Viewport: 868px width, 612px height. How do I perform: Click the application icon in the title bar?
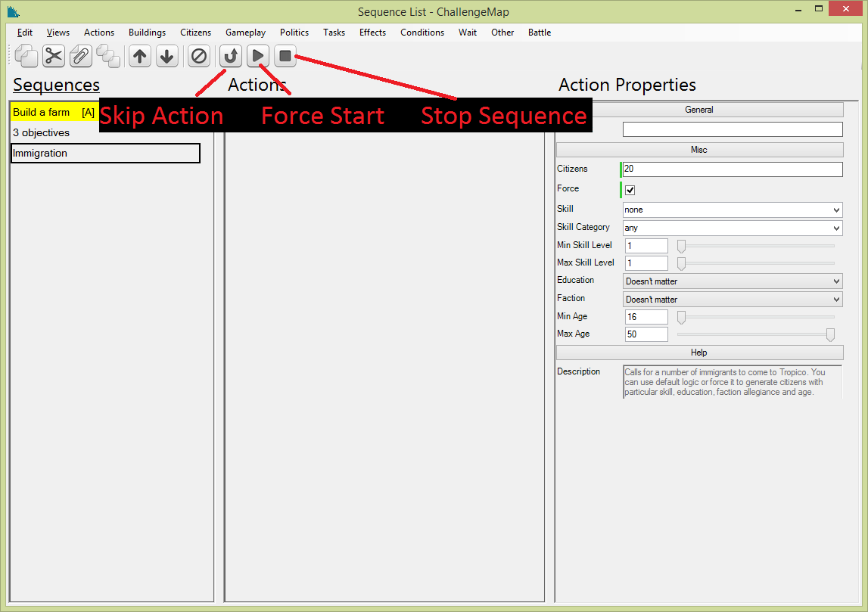14,11
